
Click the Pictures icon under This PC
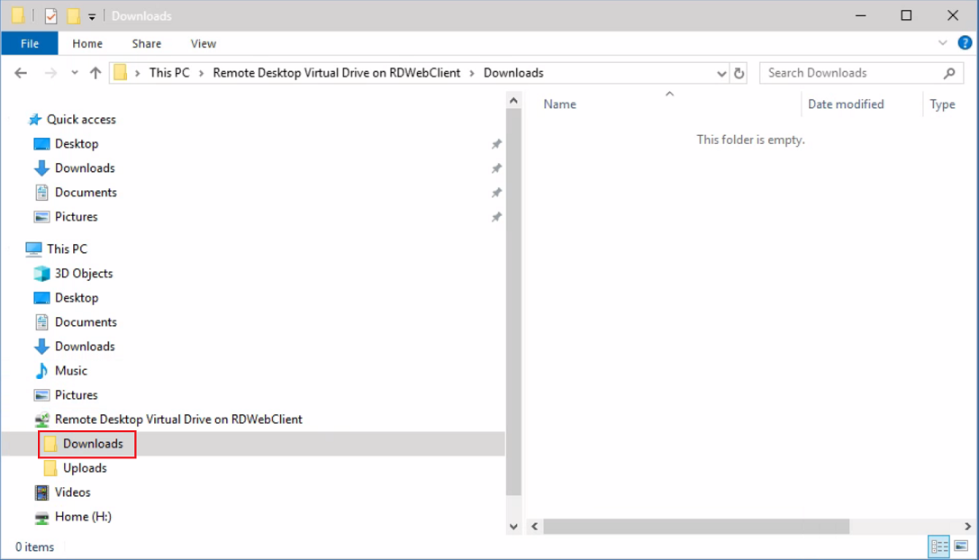coord(41,395)
